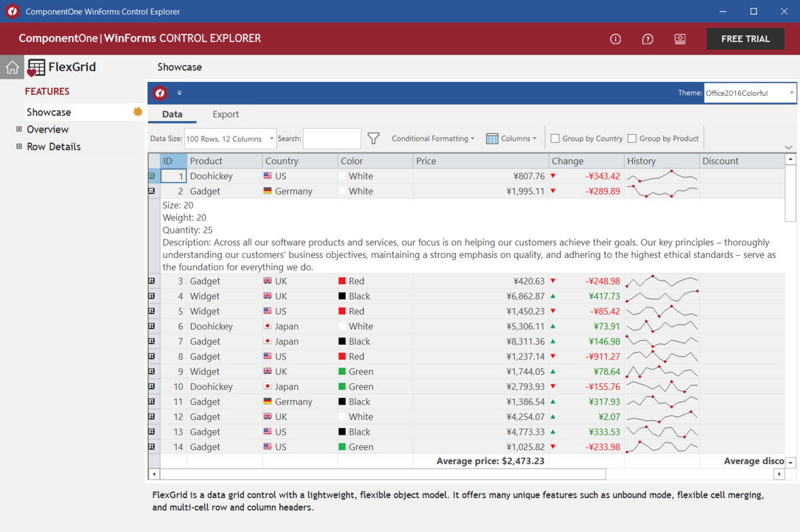Click horizontal scrollbar left arrow
Screen dimensions: 800x532
coord(154,474)
